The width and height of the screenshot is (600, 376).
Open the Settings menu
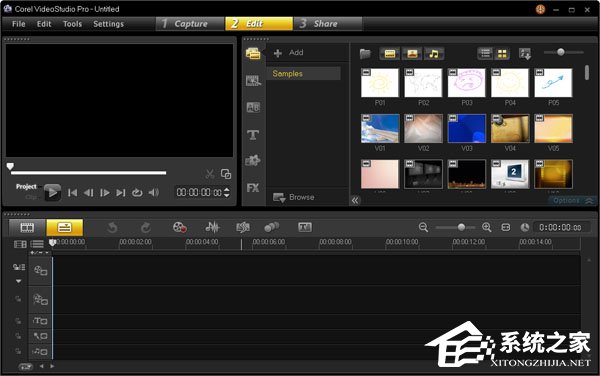[x=108, y=24]
